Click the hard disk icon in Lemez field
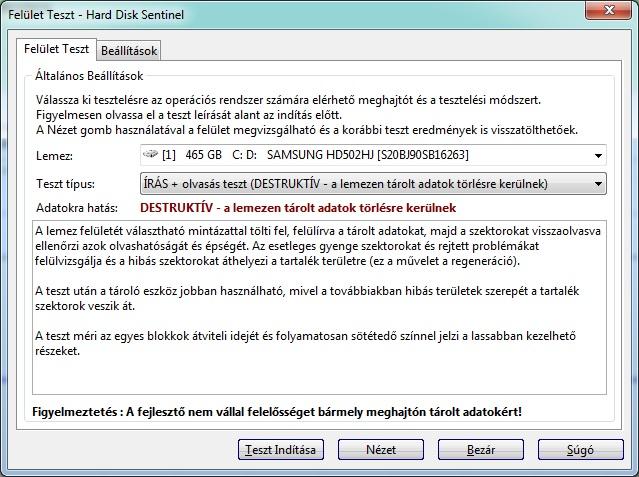 click(150, 155)
